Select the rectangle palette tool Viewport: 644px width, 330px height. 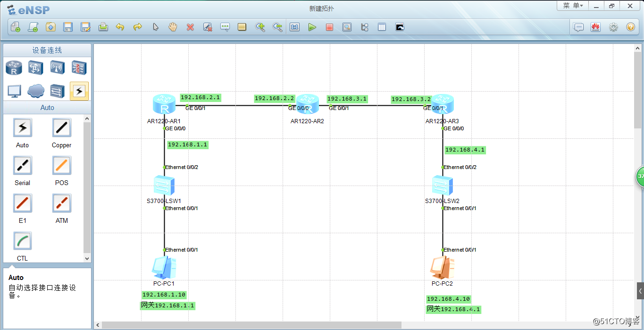click(242, 27)
